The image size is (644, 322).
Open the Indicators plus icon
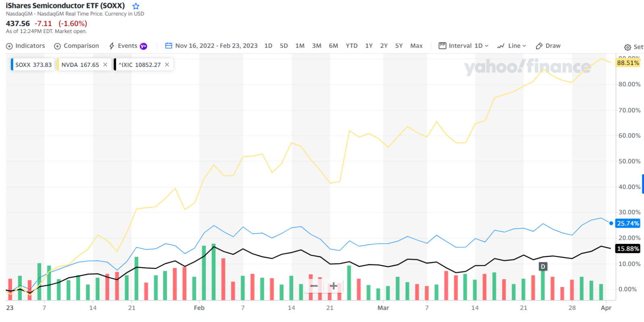pyautogui.click(x=9, y=46)
